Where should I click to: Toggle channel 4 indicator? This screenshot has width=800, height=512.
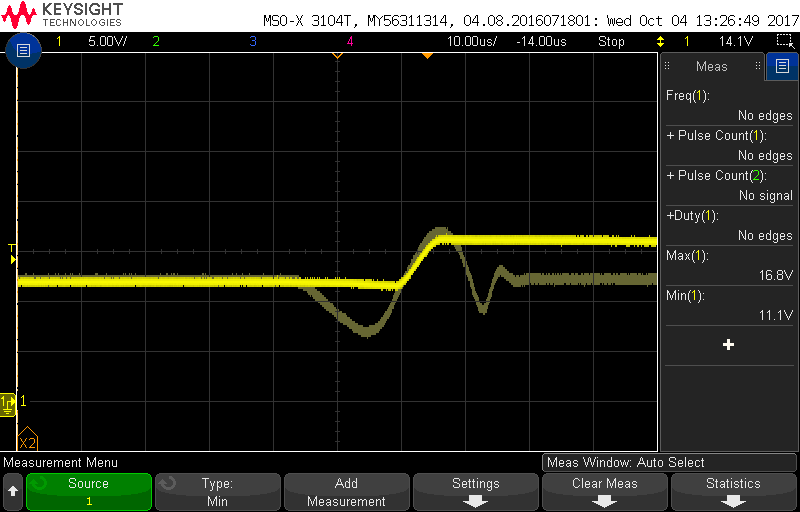350,41
